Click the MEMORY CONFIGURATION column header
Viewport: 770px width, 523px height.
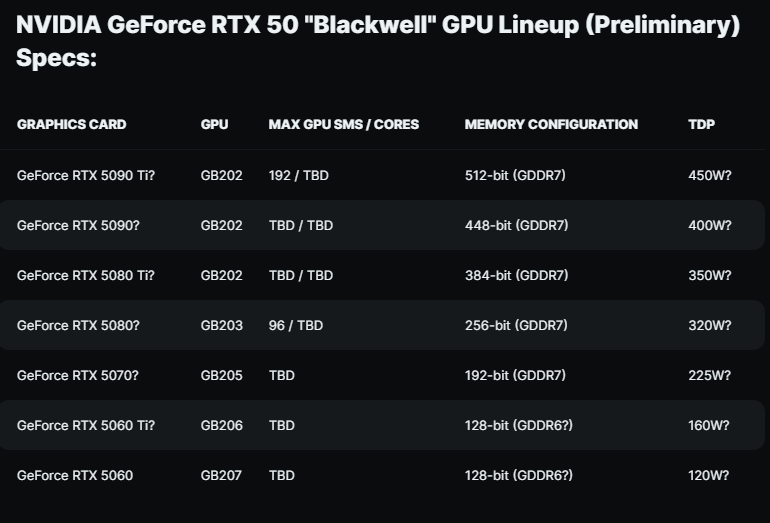coord(551,125)
